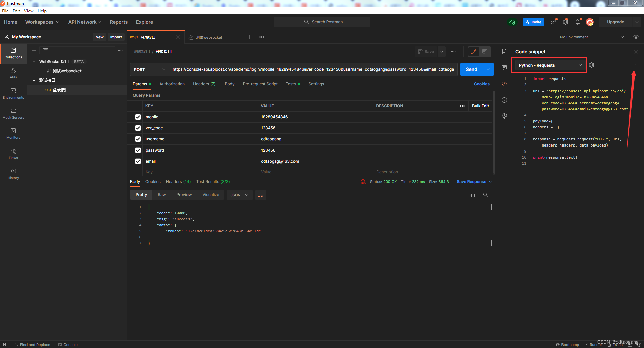Click the sync status cloud icon

pos(512,22)
